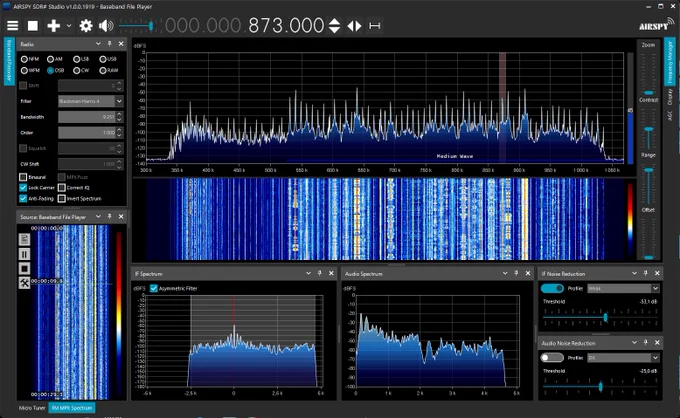Open settings with the gear icon
Image resolution: width=680 pixels, height=418 pixels.
click(x=85, y=26)
